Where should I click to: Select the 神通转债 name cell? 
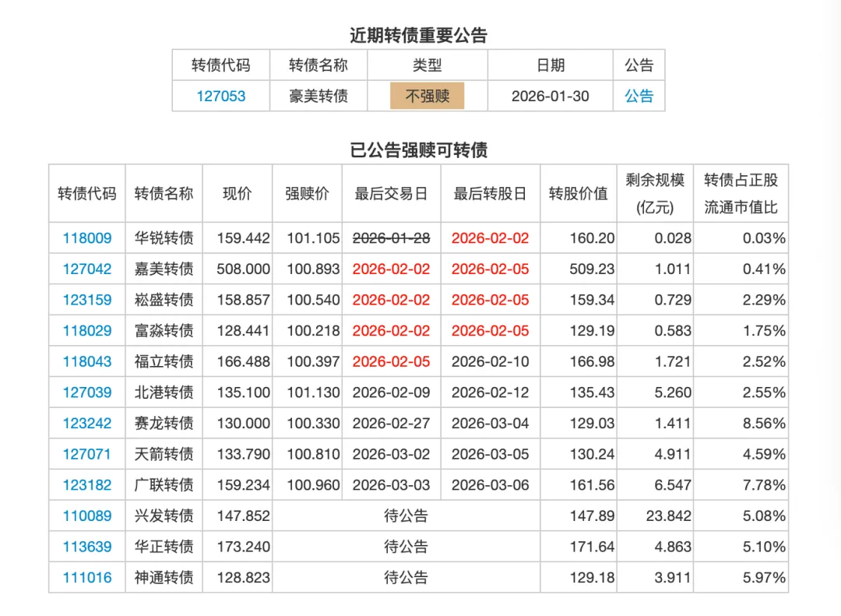click(x=164, y=577)
